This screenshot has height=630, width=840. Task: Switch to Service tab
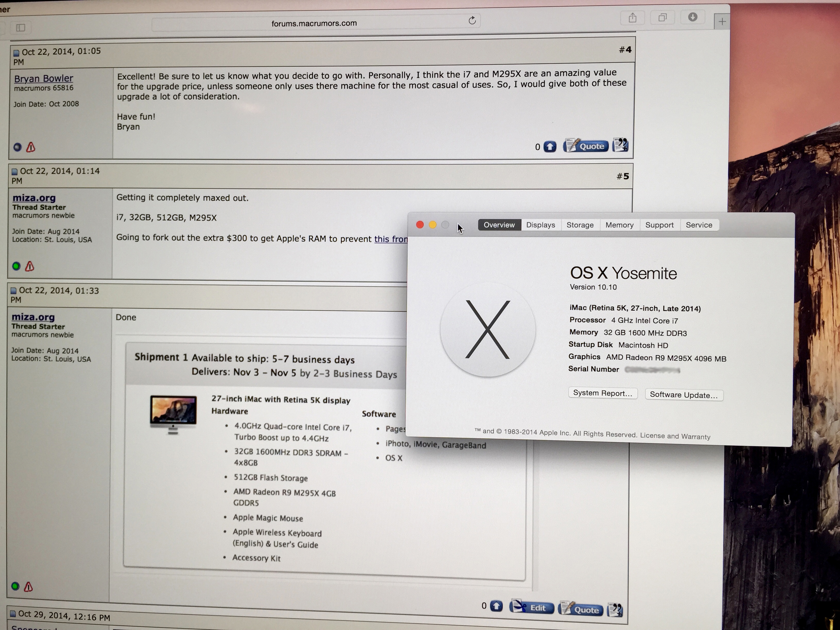click(699, 225)
